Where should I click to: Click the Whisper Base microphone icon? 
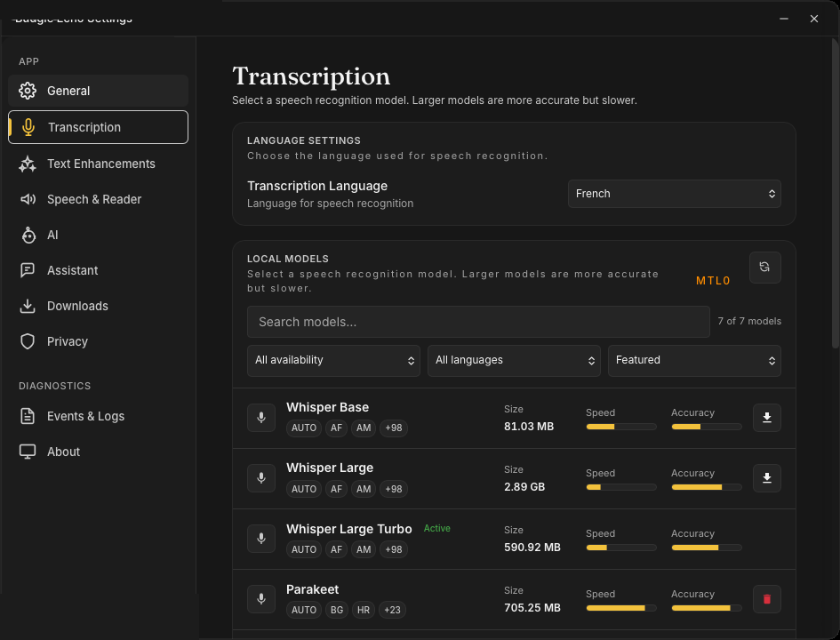coord(261,418)
